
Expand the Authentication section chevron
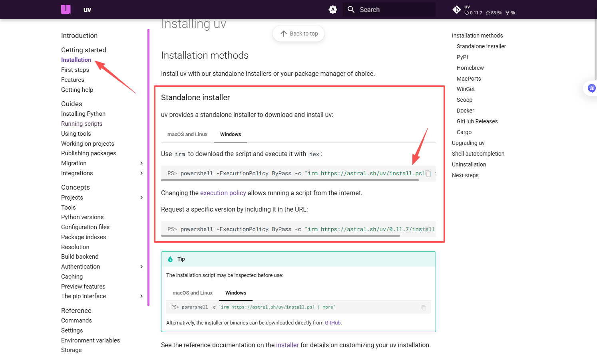141,267
